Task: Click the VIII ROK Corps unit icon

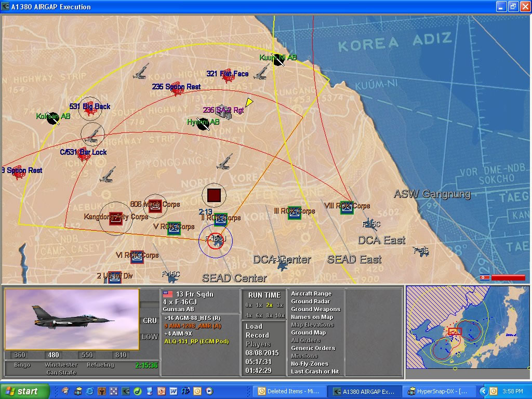Action: point(347,207)
